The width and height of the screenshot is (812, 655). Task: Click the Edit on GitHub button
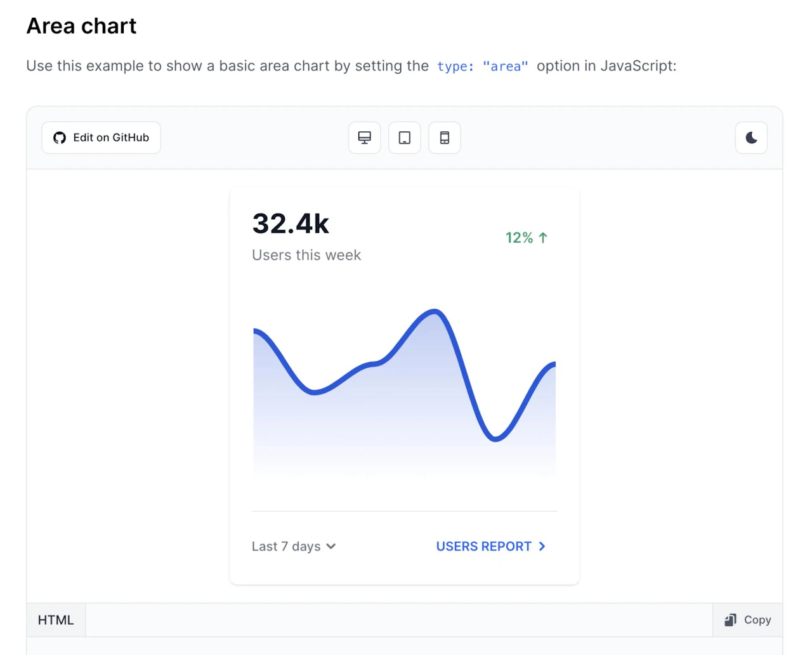tap(101, 138)
